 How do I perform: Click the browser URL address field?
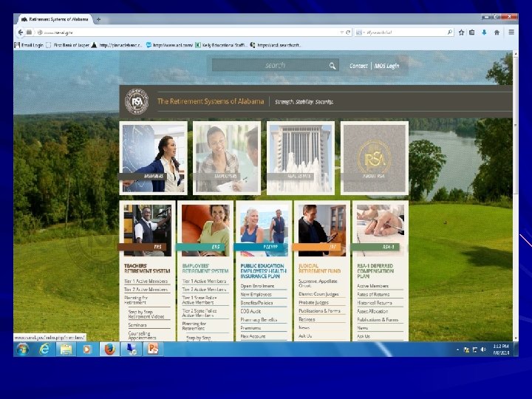tap(190, 33)
